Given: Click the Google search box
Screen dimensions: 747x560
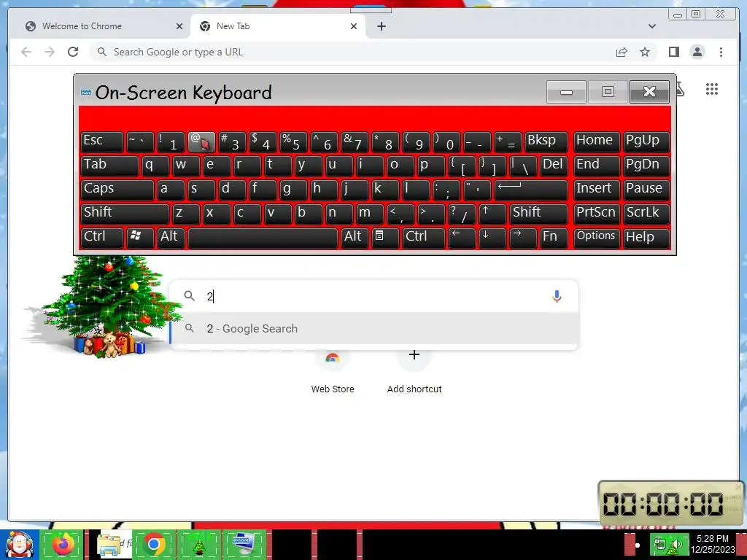Looking at the screenshot, I should 374,296.
